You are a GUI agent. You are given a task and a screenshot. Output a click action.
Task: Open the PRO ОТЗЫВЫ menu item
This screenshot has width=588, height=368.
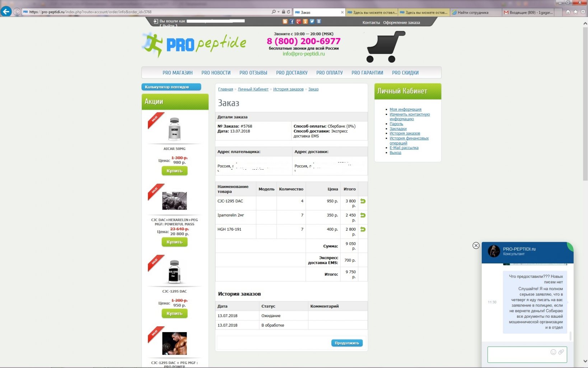click(x=253, y=73)
